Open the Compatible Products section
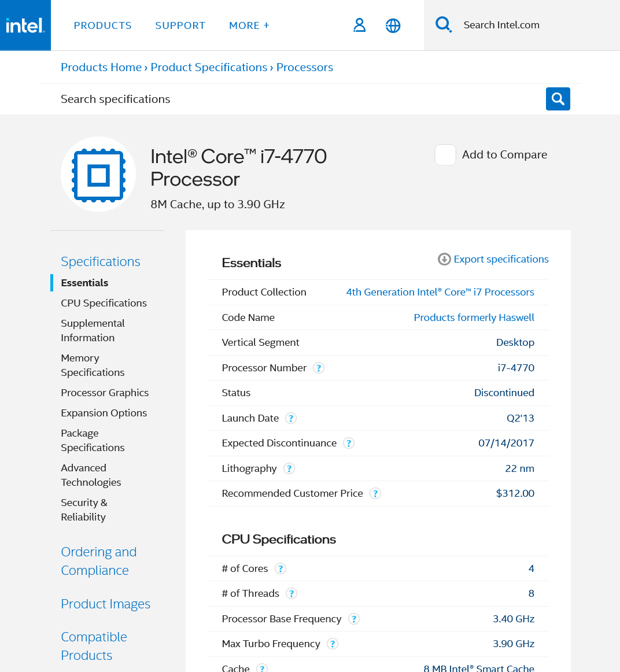 [94, 646]
